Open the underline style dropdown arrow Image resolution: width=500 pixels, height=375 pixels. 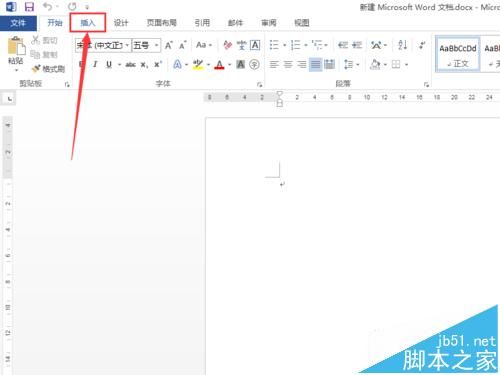click(x=119, y=65)
